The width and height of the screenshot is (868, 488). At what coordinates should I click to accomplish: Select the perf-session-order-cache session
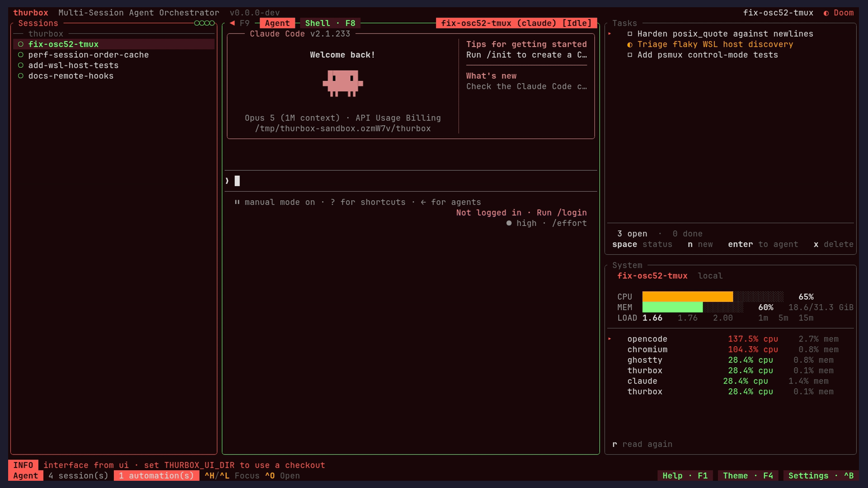[x=114, y=55]
